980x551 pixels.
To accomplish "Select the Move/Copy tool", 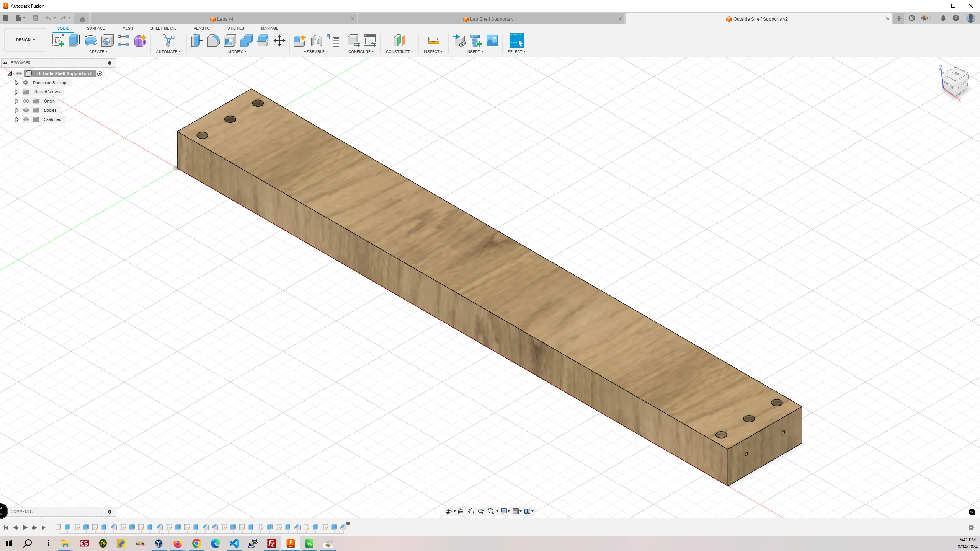I will [x=279, y=41].
